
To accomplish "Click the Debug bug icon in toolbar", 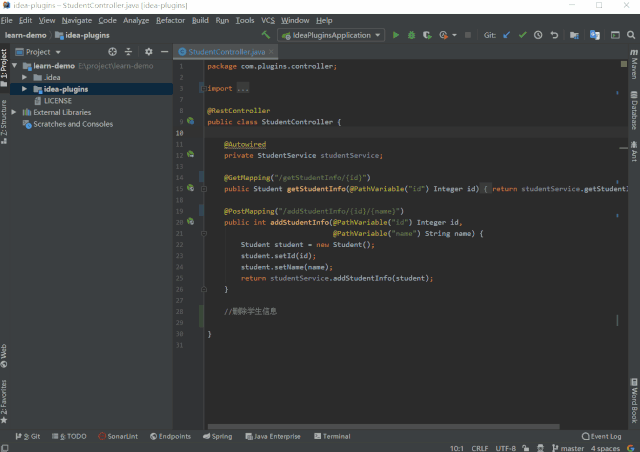I will [x=412, y=35].
